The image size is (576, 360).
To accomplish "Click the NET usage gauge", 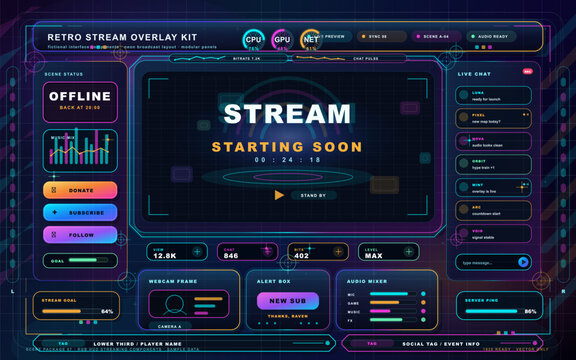I will (311, 40).
